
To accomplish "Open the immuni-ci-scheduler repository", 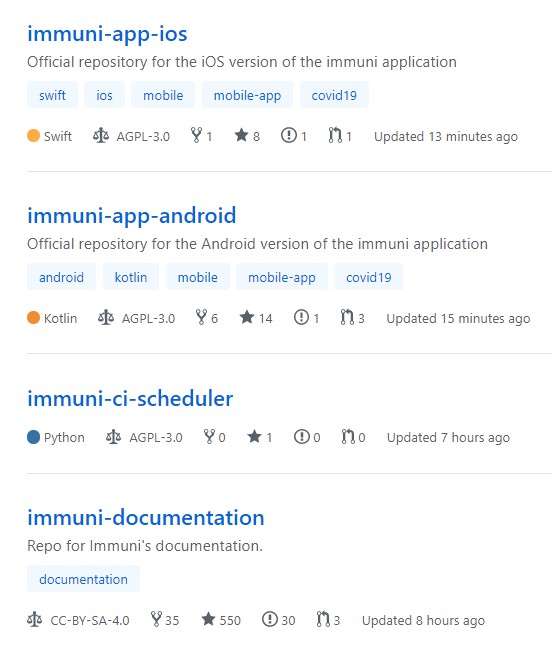I will point(130,399).
